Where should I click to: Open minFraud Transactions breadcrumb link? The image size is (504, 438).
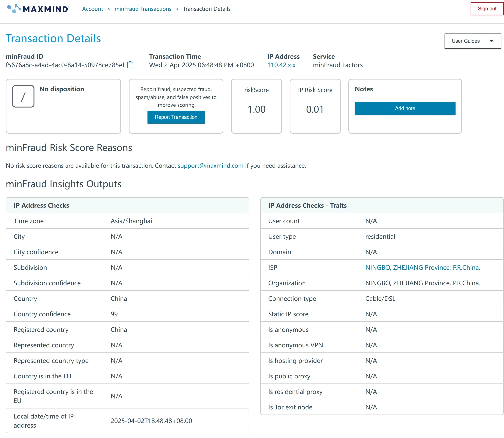coord(143,9)
